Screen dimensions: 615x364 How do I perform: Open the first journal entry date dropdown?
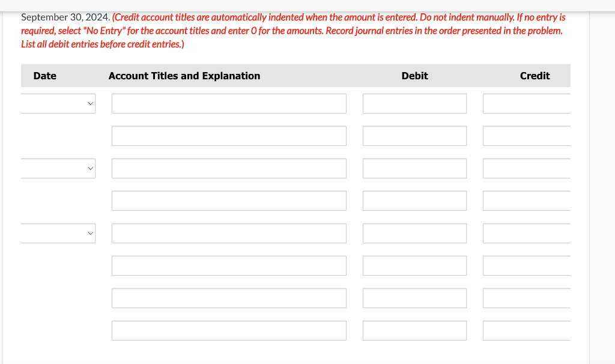click(58, 103)
